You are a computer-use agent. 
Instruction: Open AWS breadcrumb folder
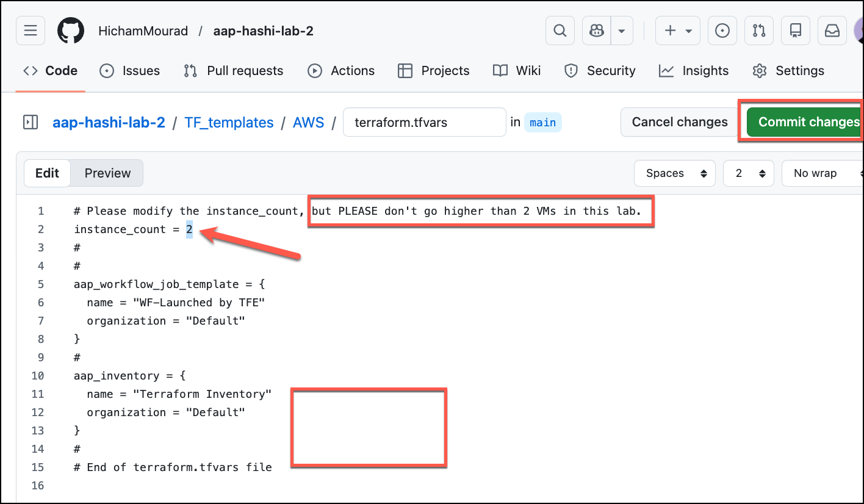(x=309, y=122)
